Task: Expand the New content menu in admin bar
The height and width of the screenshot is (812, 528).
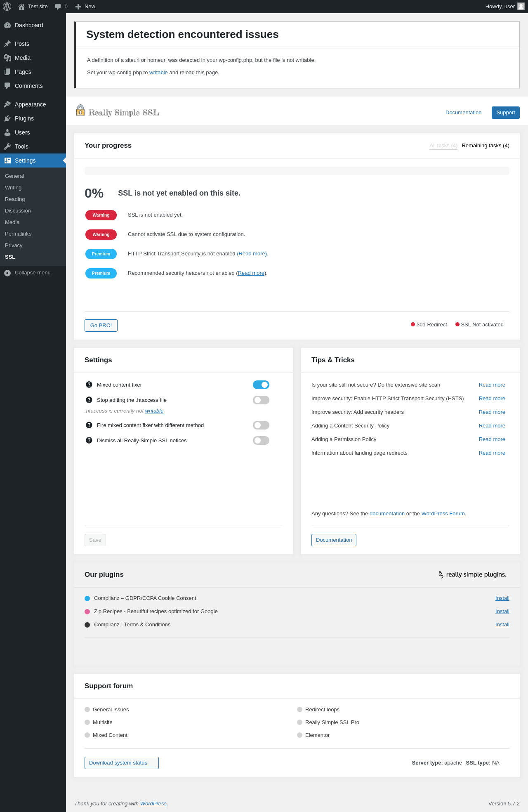Action: [x=85, y=7]
